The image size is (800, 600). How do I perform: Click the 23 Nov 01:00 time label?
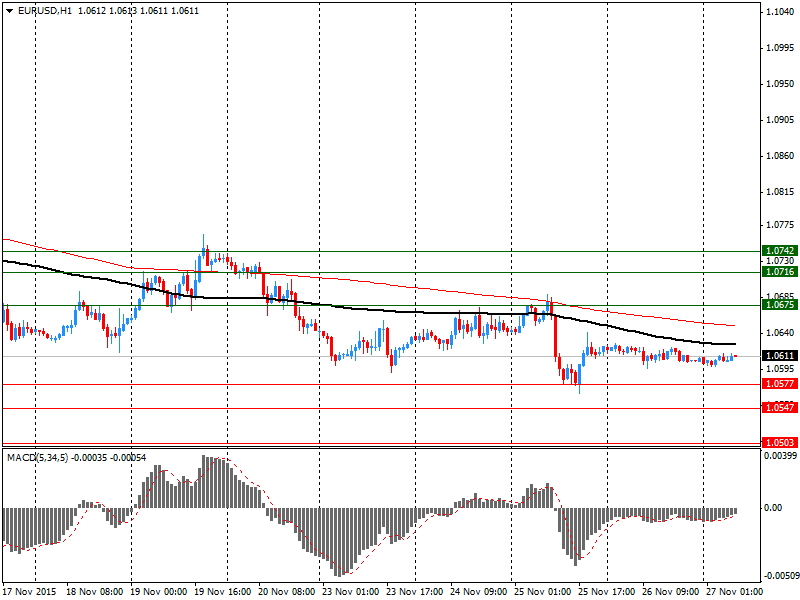click(x=351, y=592)
